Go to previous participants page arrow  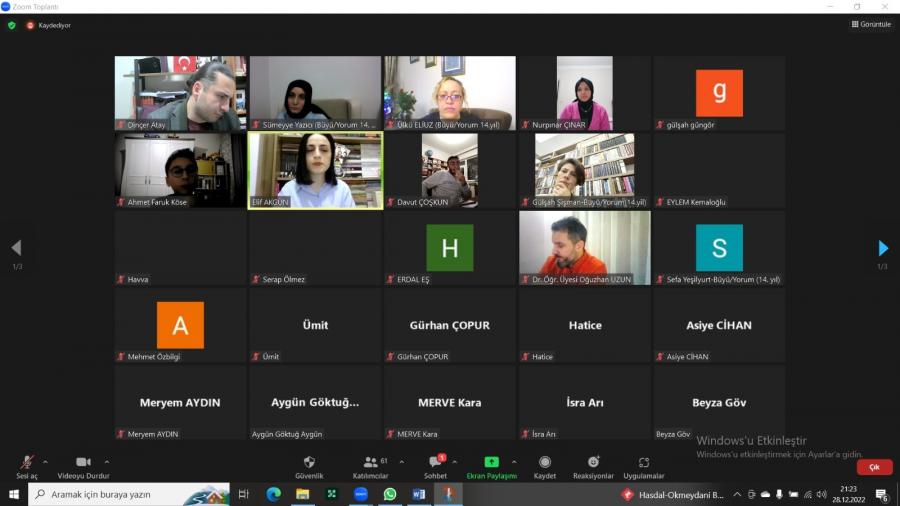point(16,248)
